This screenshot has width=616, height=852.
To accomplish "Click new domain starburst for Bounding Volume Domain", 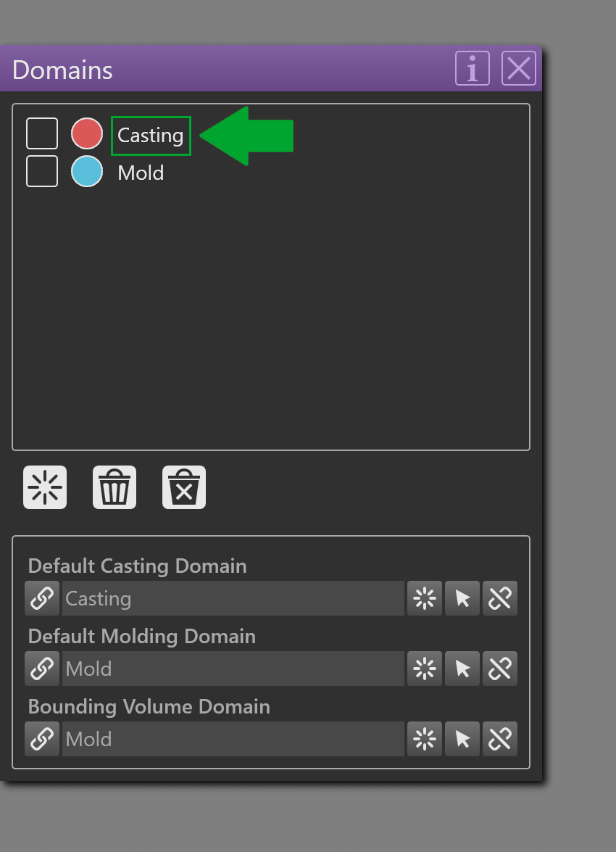I will (x=425, y=739).
